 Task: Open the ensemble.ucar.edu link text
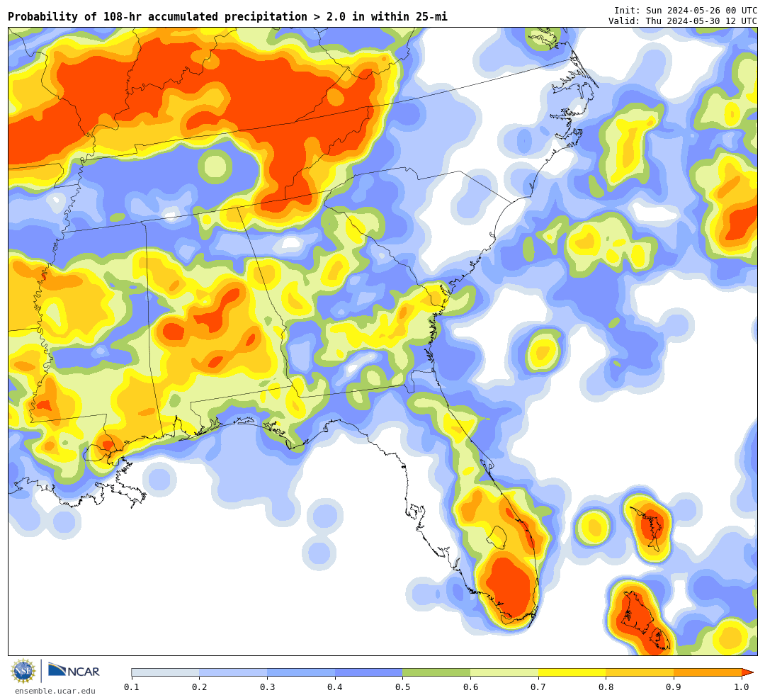point(55,691)
